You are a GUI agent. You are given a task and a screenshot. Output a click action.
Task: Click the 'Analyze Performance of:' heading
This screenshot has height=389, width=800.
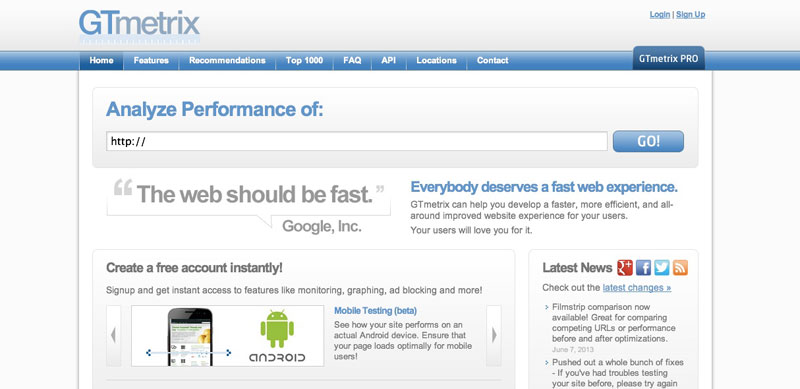tap(215, 109)
